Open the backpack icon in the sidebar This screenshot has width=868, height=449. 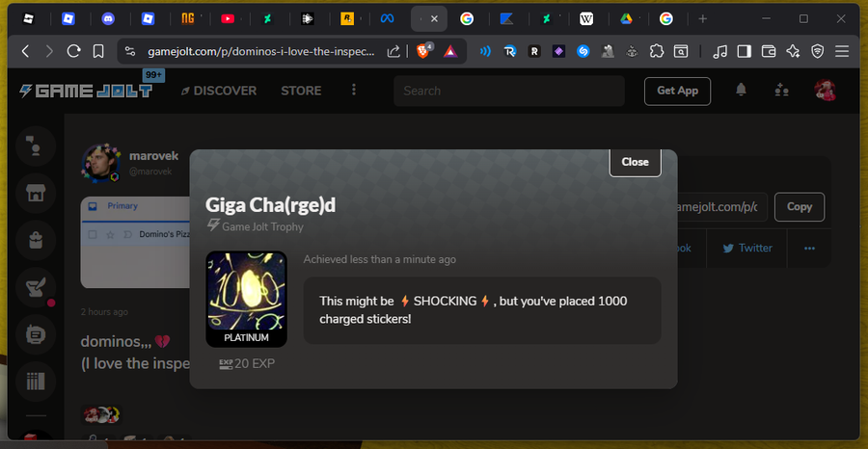pos(36,240)
